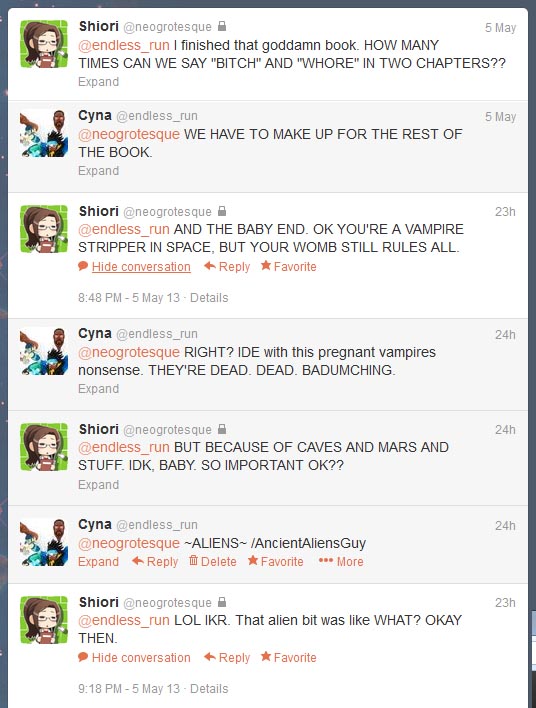536x708 pixels.
Task: Click the Favorite star icon on the ALIENS tweet
Action: pyautogui.click(x=253, y=560)
